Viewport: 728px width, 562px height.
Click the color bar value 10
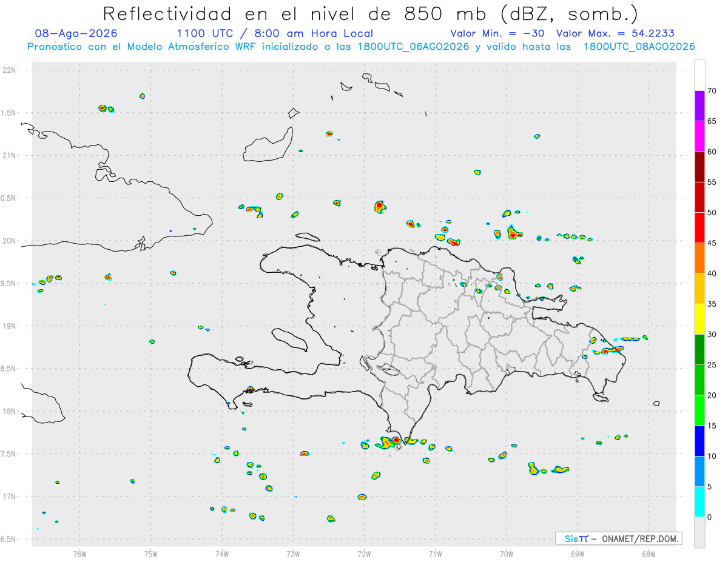712,457
